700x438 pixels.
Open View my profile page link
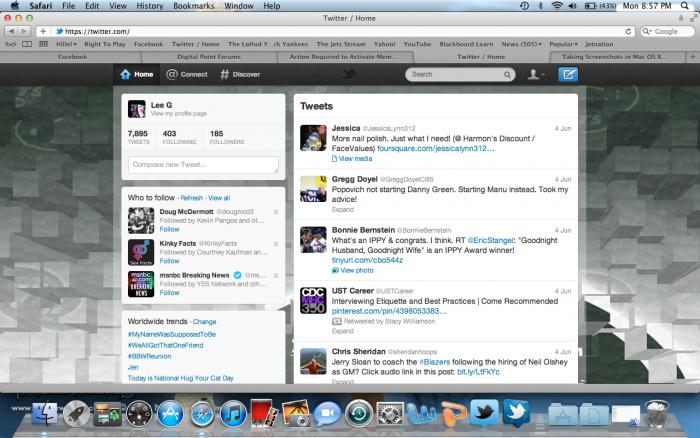[179, 114]
